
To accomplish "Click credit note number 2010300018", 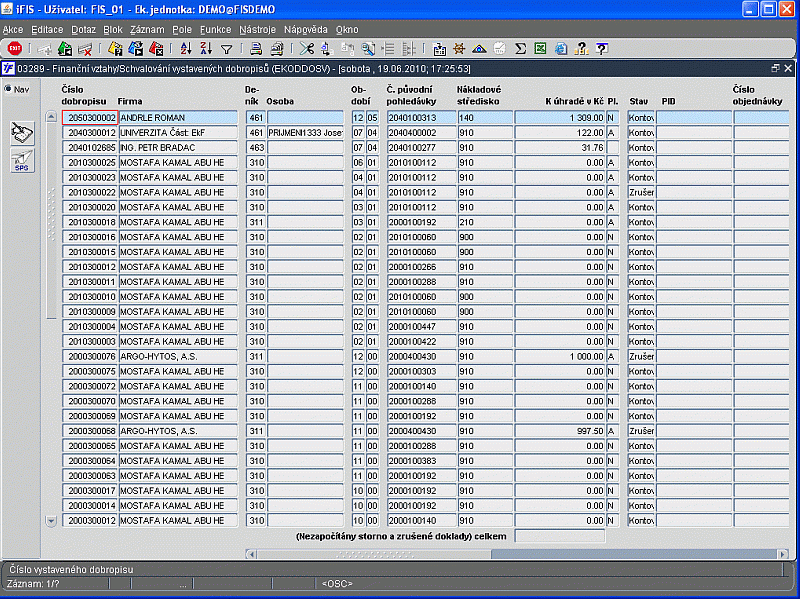I will pyautogui.click(x=90, y=222).
